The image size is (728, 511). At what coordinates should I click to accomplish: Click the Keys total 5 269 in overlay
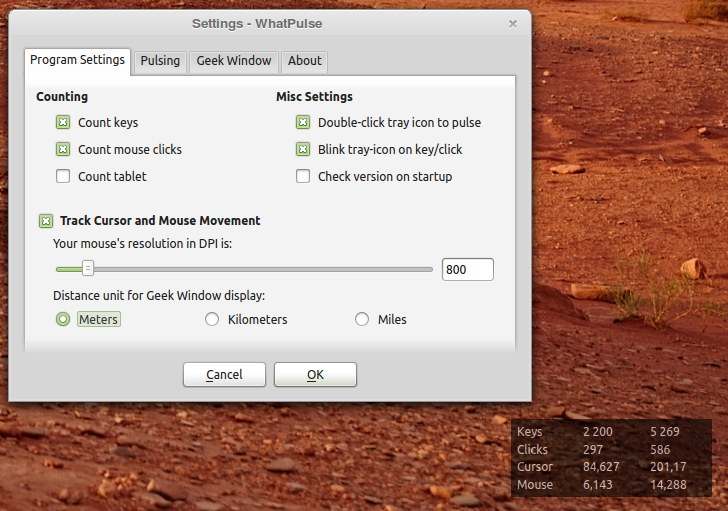pos(664,432)
